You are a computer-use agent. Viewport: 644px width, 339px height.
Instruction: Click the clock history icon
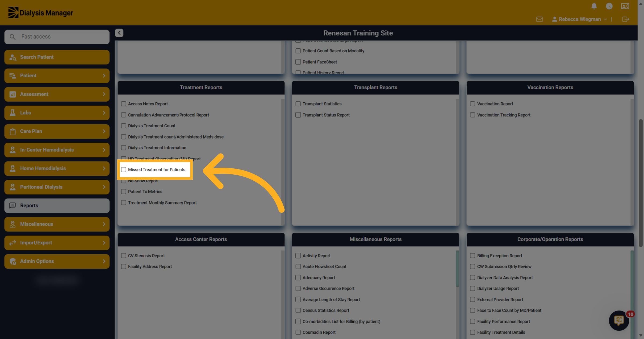point(609,6)
